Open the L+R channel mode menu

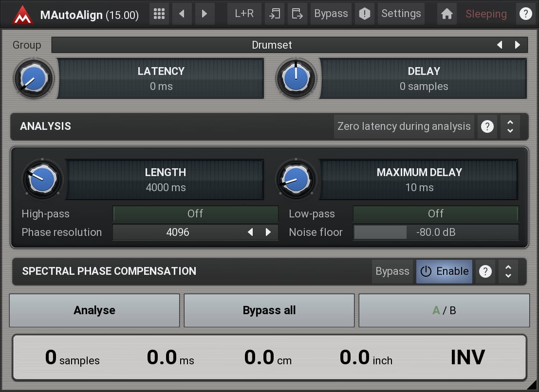[244, 14]
